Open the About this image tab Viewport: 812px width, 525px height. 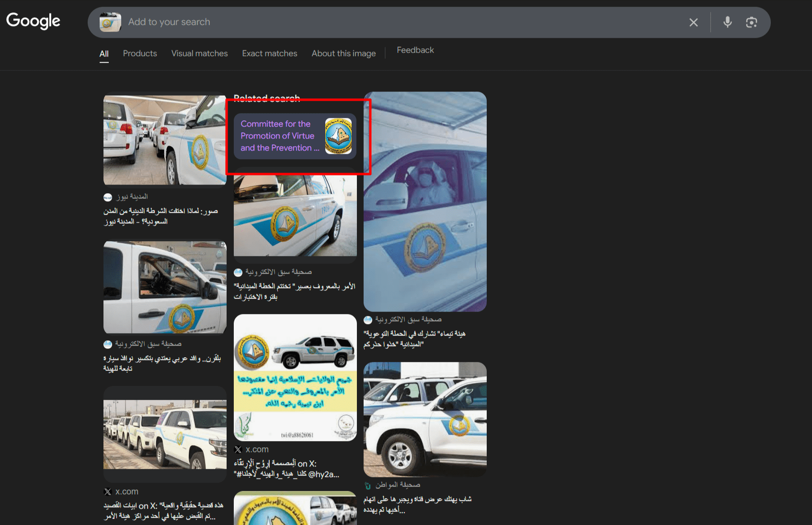pyautogui.click(x=343, y=54)
